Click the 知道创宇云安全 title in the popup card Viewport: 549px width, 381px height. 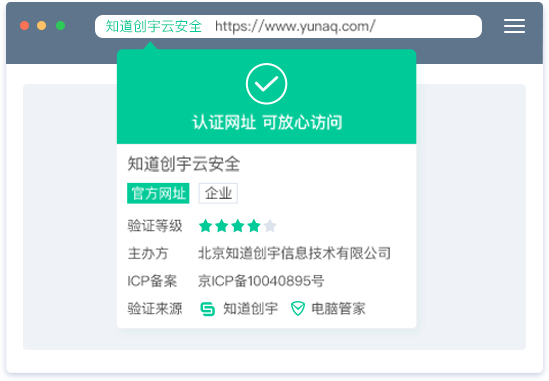tap(184, 164)
